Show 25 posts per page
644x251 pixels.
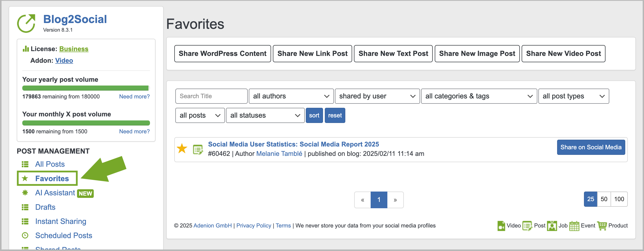(x=591, y=199)
